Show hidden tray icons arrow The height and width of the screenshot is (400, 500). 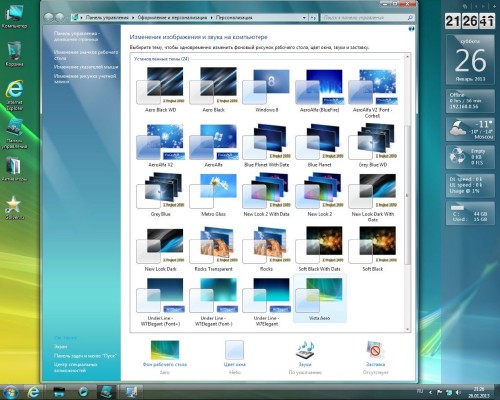pyautogui.click(x=430, y=392)
